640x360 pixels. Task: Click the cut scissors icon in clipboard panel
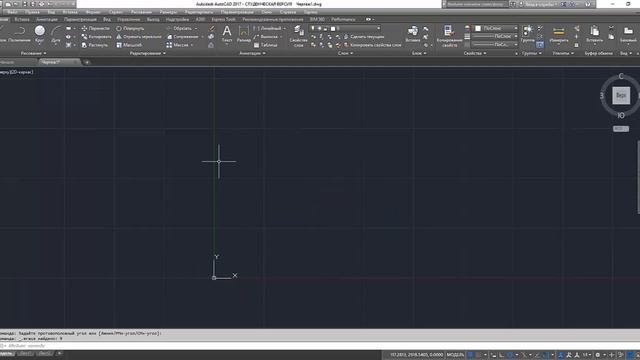click(x=611, y=28)
